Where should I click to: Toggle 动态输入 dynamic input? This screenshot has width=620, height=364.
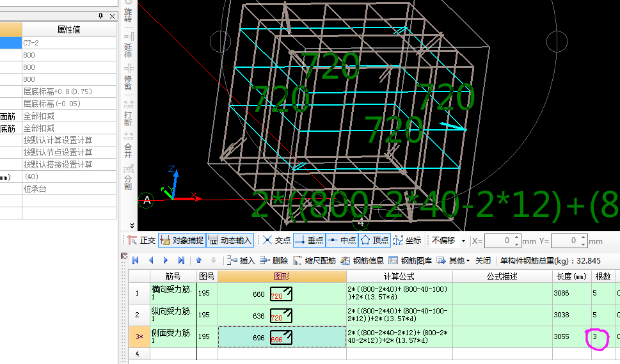(230, 241)
